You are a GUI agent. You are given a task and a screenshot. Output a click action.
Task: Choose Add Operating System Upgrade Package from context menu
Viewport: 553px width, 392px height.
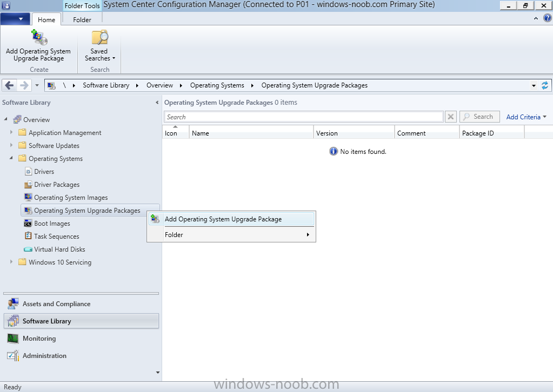[x=231, y=219]
